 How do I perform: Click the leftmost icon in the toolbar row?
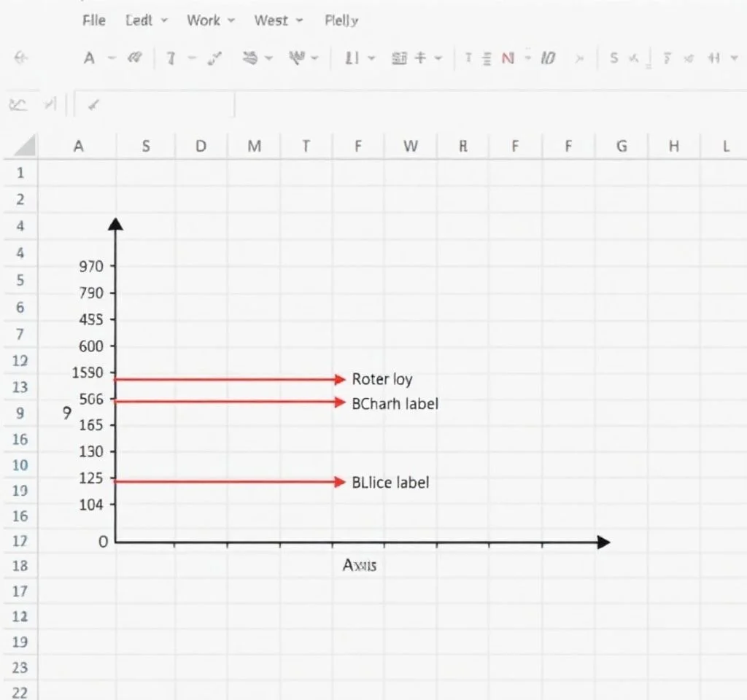[x=21, y=58]
